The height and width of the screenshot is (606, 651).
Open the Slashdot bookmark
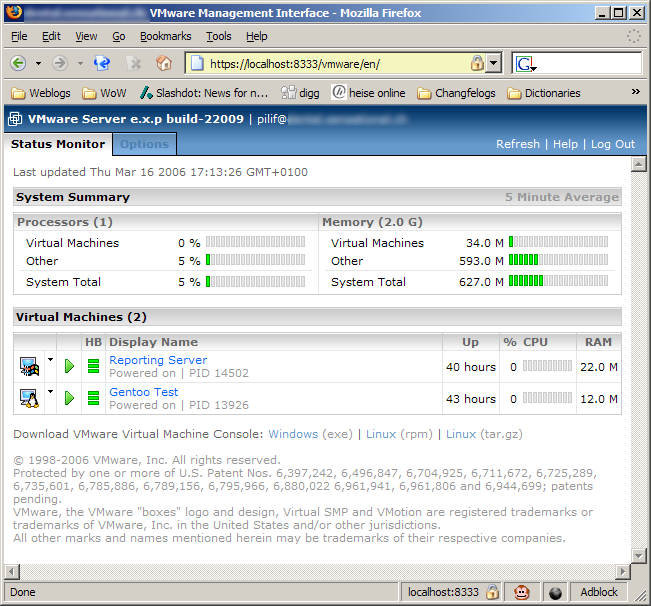pyautogui.click(x=204, y=93)
